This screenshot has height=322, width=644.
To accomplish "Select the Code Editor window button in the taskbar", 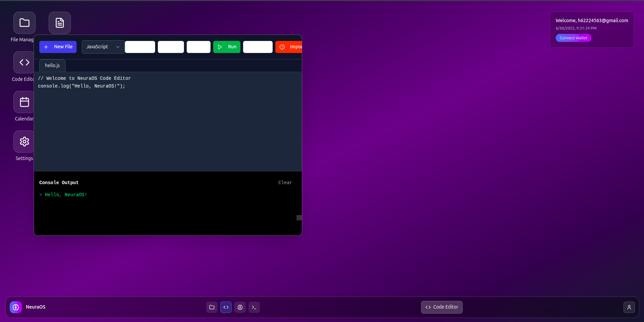I will (442, 307).
